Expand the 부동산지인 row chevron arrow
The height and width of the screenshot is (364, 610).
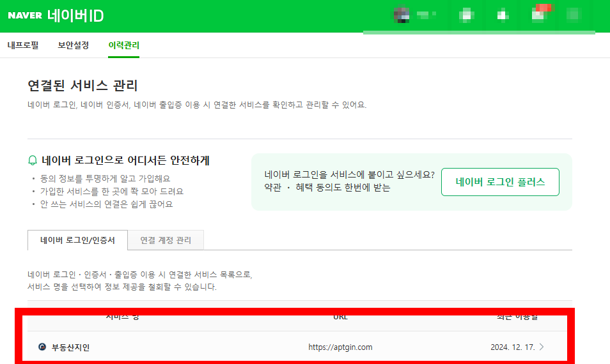click(542, 347)
